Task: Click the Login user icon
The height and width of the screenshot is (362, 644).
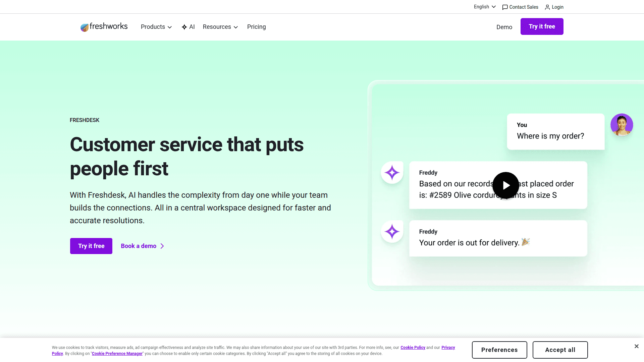Action: pyautogui.click(x=547, y=7)
